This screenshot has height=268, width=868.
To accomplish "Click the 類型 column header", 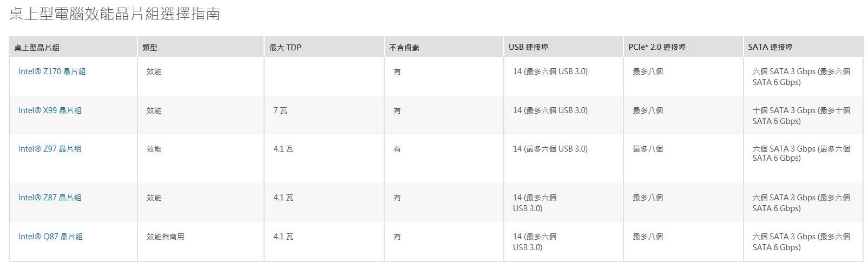I will [x=150, y=48].
